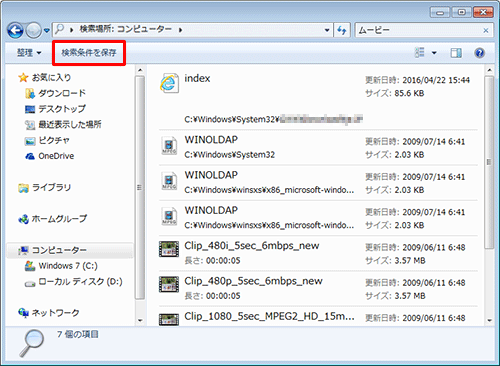This screenshot has width=500, height=366.
Task: Select the index file's Internet Explorer icon
Action: click(169, 83)
